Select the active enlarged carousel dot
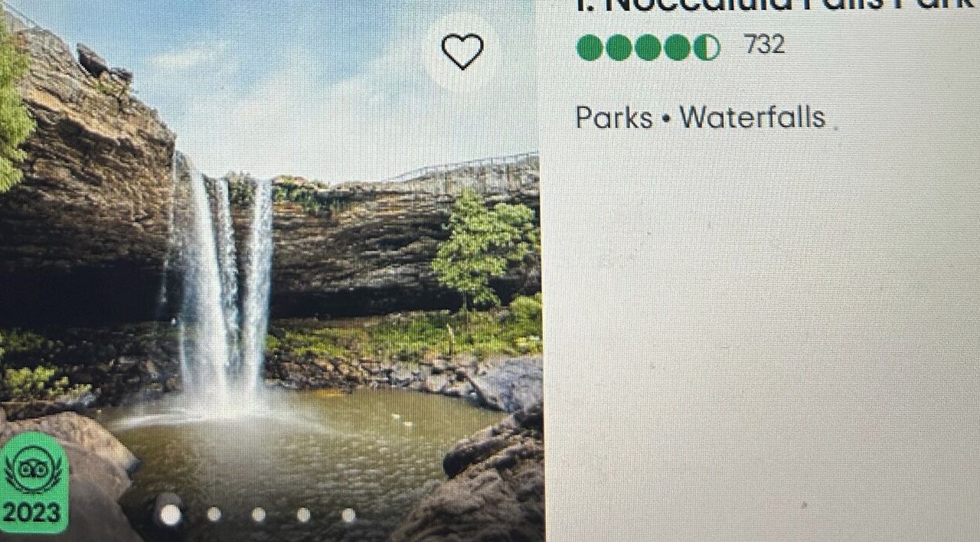 pos(170,515)
